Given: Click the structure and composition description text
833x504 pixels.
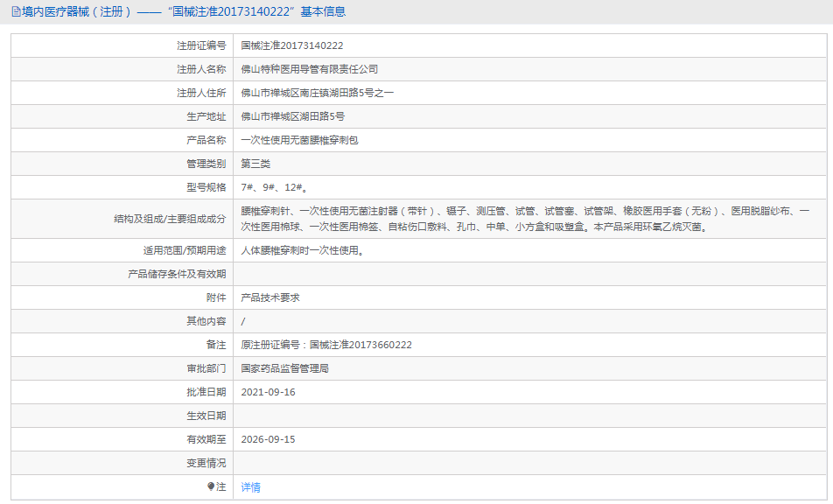Looking at the screenshot, I should (525, 219).
